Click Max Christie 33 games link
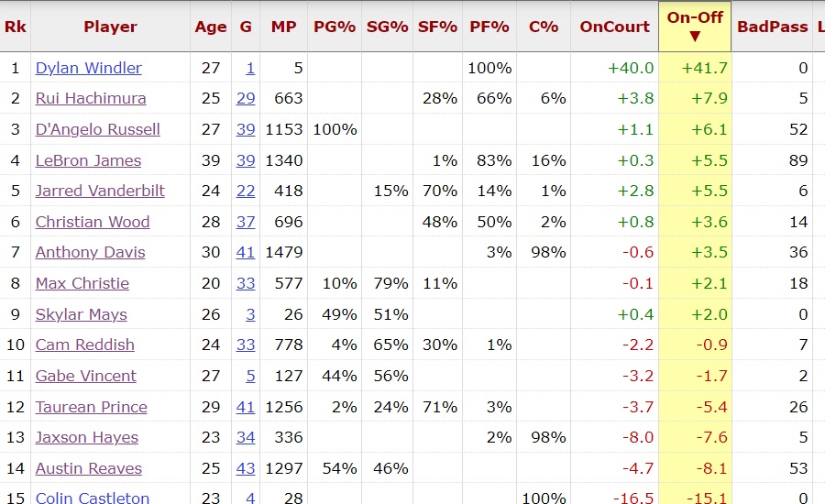This screenshot has height=504, width=825. (x=246, y=283)
